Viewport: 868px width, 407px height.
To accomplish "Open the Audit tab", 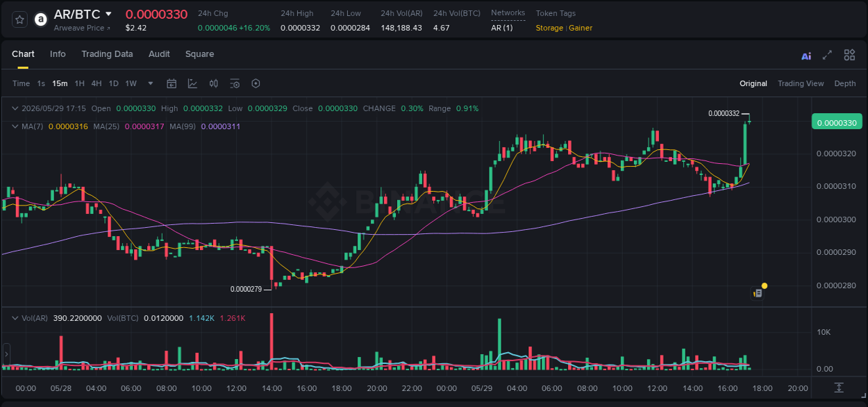I will click(159, 54).
